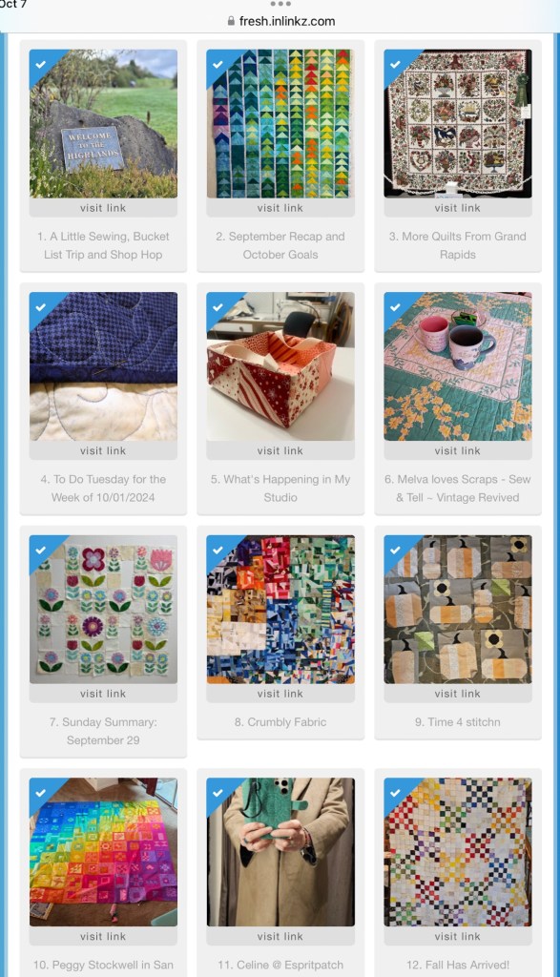
Task: Open 'Melva loves Scraps - Sew & Tell' link
Action: coord(458,488)
